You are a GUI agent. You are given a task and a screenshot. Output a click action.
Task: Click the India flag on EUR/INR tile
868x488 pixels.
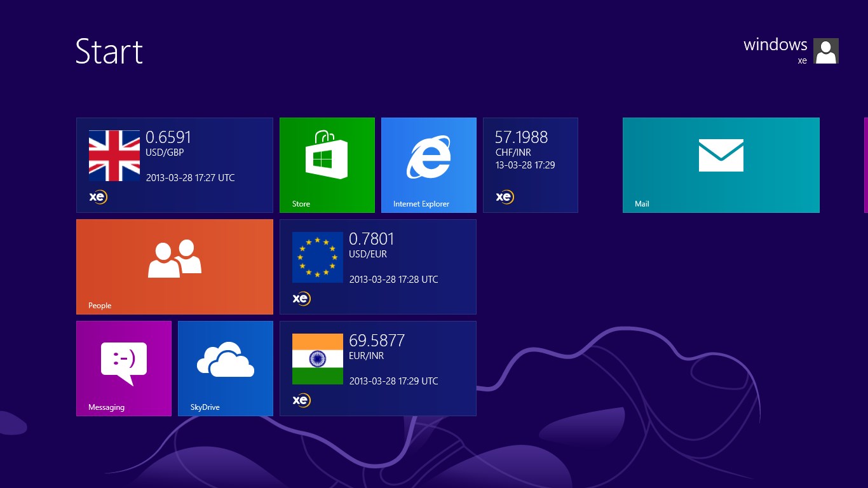pos(318,359)
